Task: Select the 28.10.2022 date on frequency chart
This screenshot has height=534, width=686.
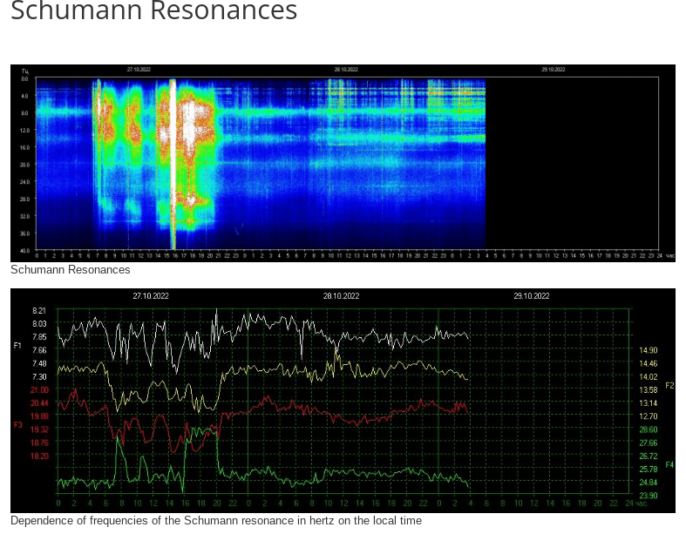Action: tap(341, 297)
